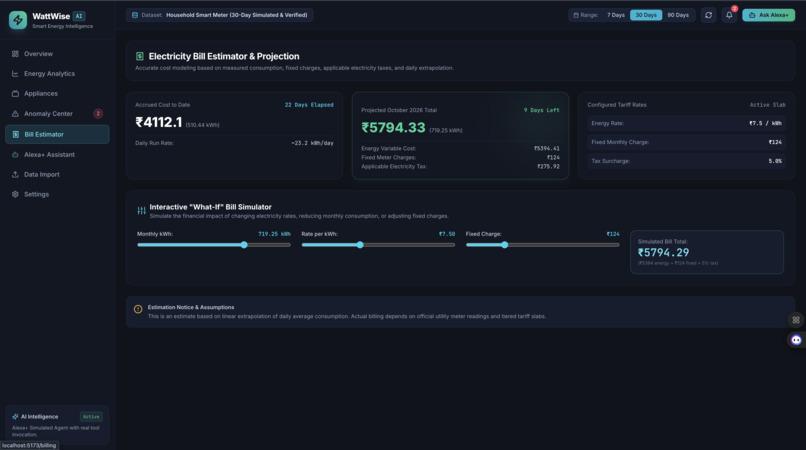Adjust the Fixed Charge slider handle

coord(505,245)
